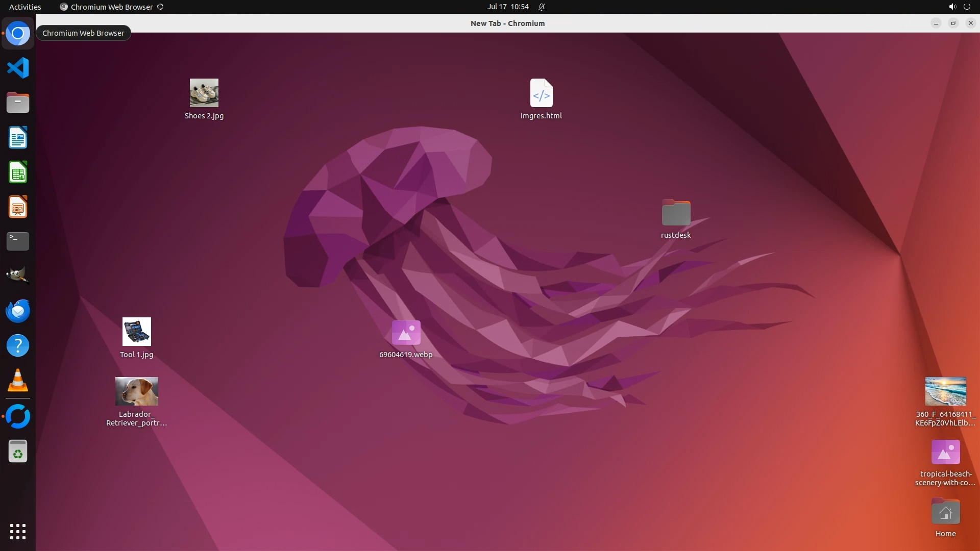Open the date and time clock menu
This screenshot has height=551, width=980.
pyautogui.click(x=507, y=7)
